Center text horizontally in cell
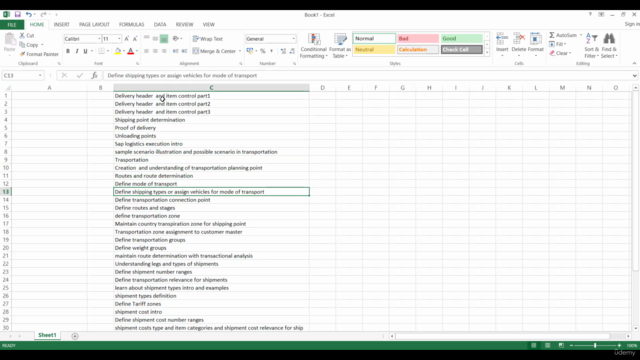Image resolution: width=640 pixels, height=360 pixels. tap(155, 51)
